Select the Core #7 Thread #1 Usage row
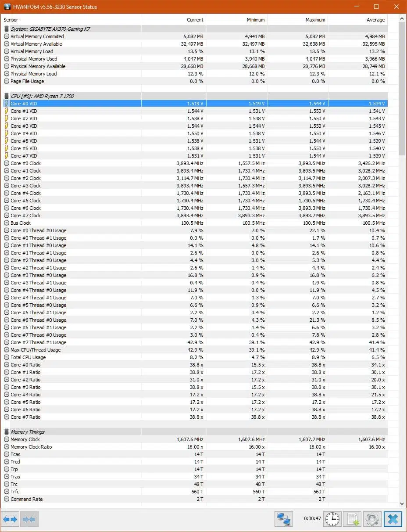Viewport: 407px width, 532px height. 195,342
